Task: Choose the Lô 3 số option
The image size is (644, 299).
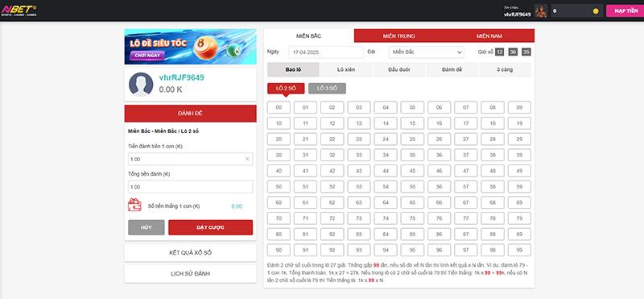Action: [327, 89]
